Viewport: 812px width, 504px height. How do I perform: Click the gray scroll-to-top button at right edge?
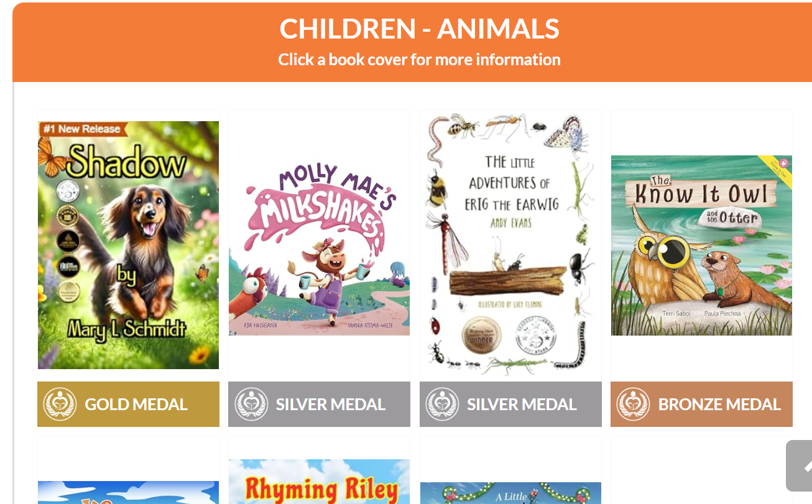coord(799,465)
